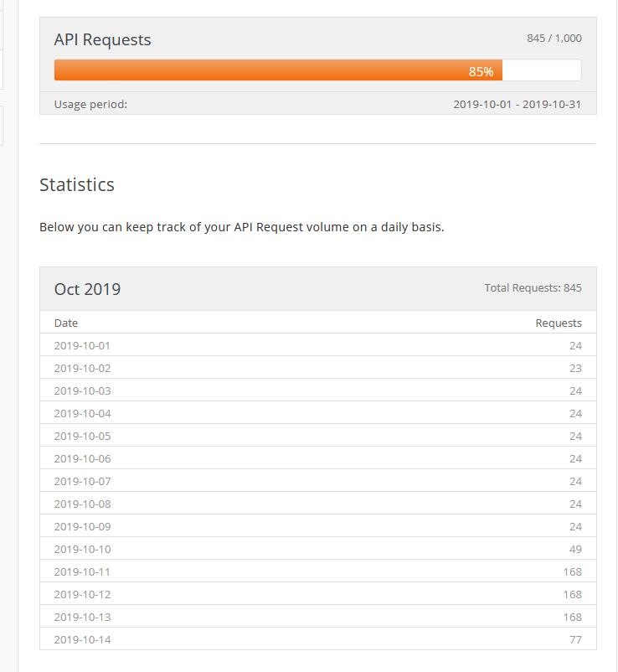Click the API Requests heading
Screen dimensions: 618x672
pyautogui.click(x=102, y=40)
